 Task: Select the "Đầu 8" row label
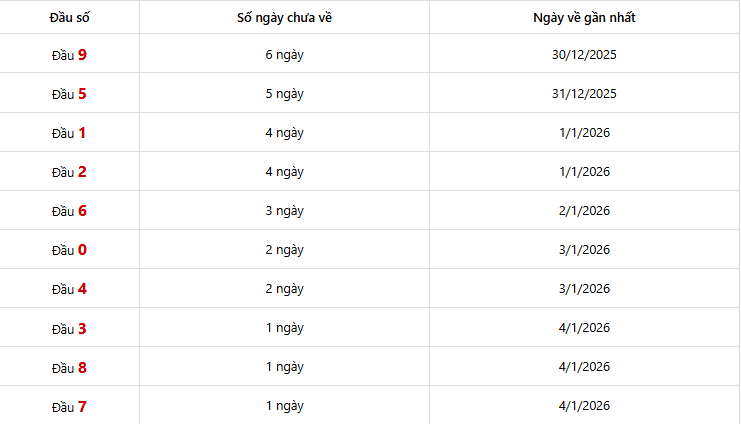click(69, 367)
